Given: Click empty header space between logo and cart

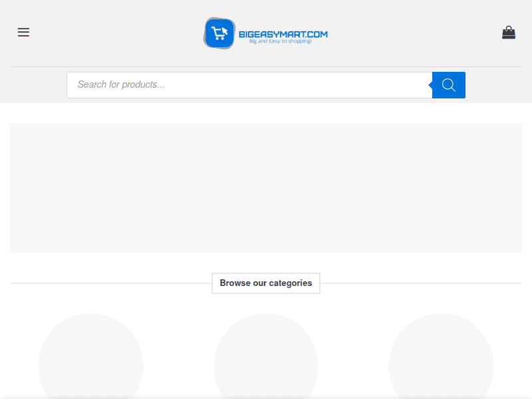Looking at the screenshot, I should (412, 33).
